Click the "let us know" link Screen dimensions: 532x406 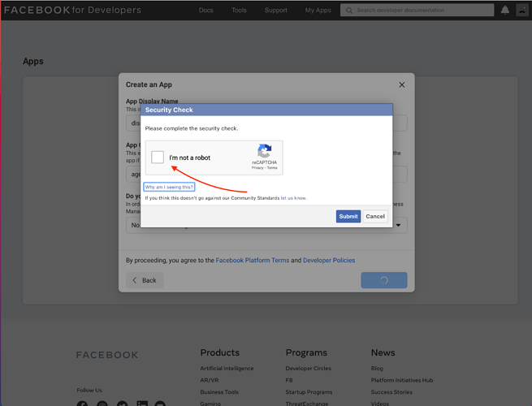(x=293, y=198)
